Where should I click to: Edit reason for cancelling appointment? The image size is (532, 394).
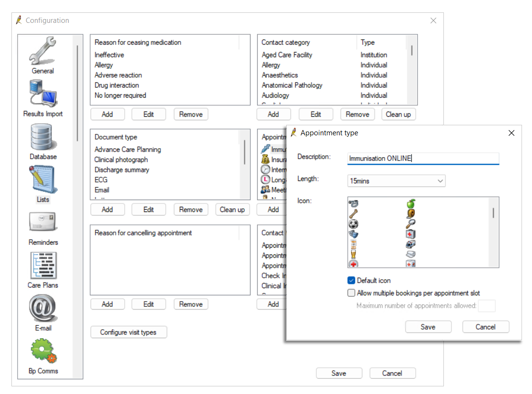pos(149,304)
